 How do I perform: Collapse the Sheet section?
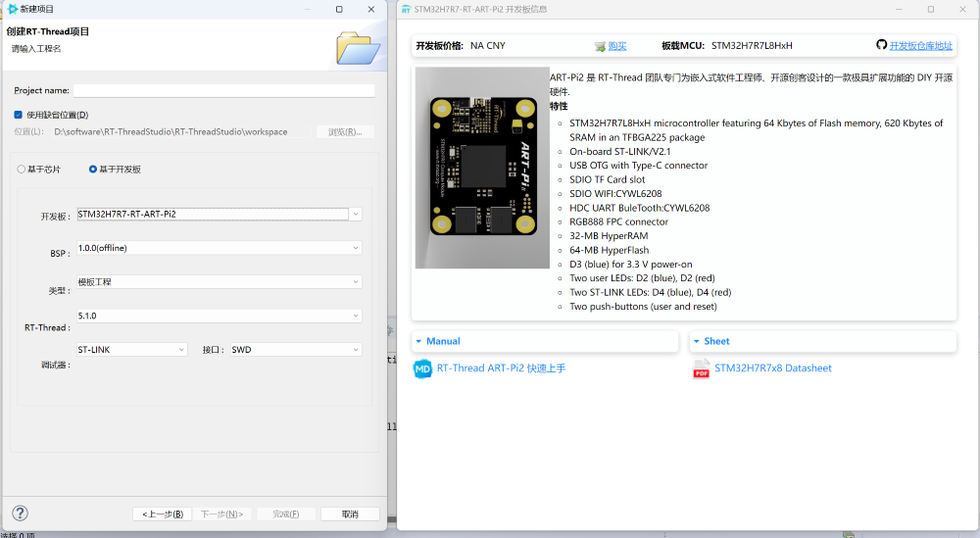point(696,341)
